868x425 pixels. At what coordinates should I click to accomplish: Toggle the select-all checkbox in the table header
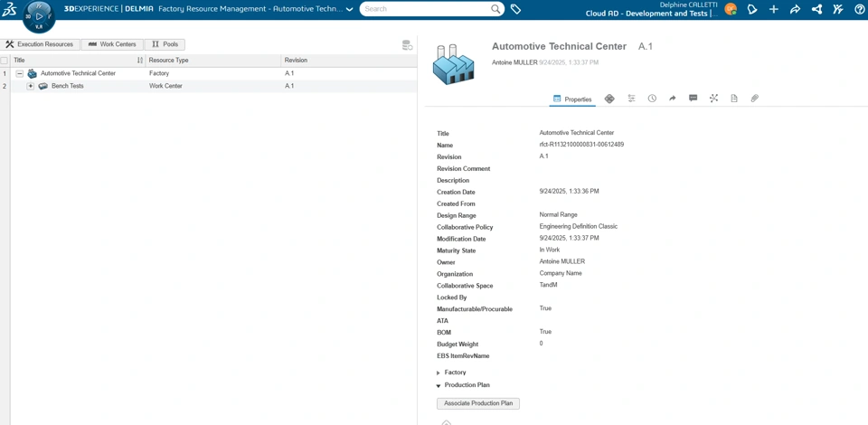point(5,61)
